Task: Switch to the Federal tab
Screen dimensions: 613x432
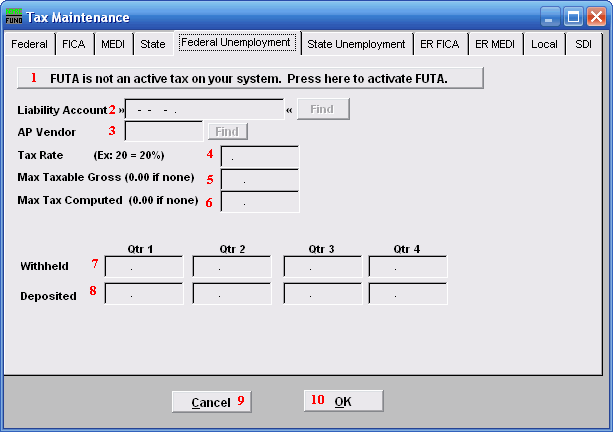Action: pos(29,45)
